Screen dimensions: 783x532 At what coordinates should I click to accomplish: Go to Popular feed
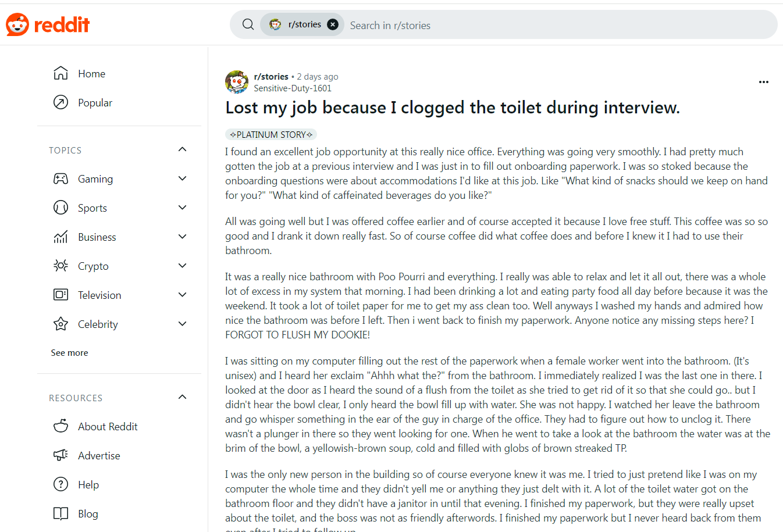coord(95,103)
